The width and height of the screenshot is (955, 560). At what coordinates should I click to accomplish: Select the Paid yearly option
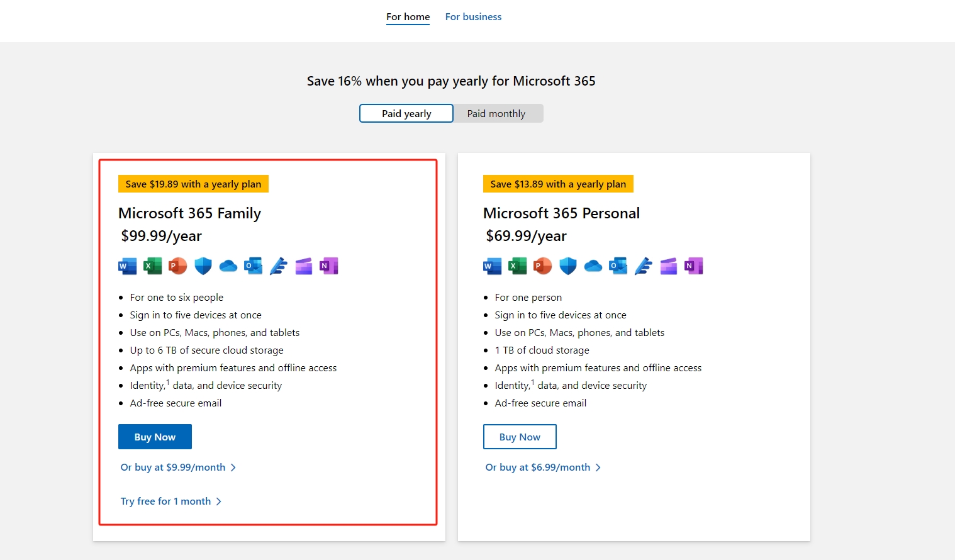click(406, 113)
